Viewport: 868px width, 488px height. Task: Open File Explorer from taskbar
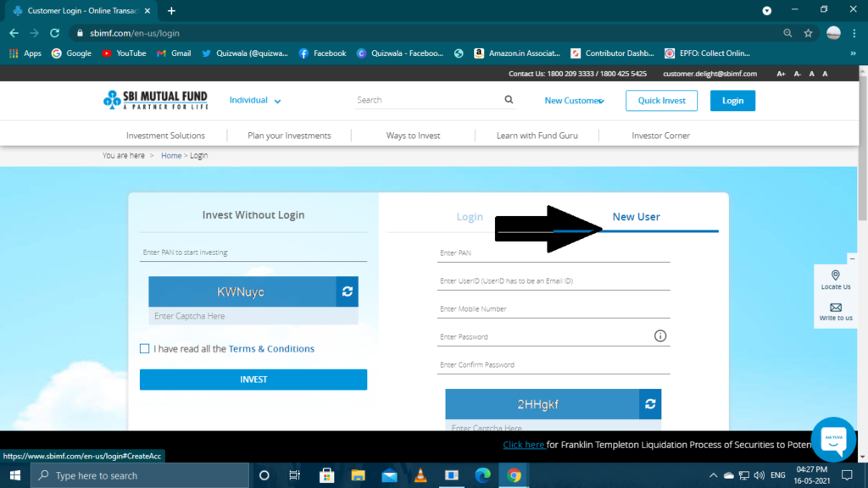point(359,475)
